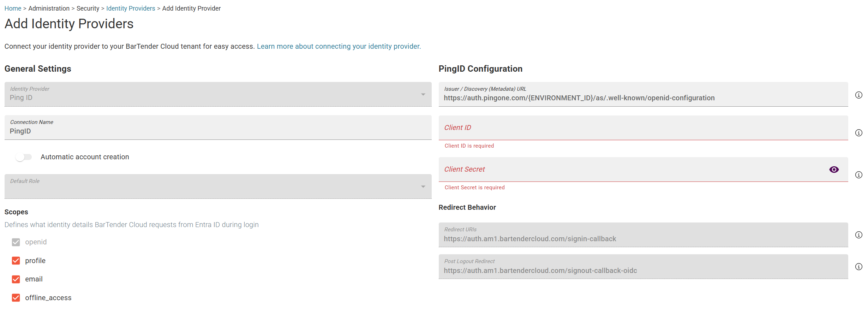
Task: Click the Issuer Discovery Metadata URL field
Action: pos(643,94)
